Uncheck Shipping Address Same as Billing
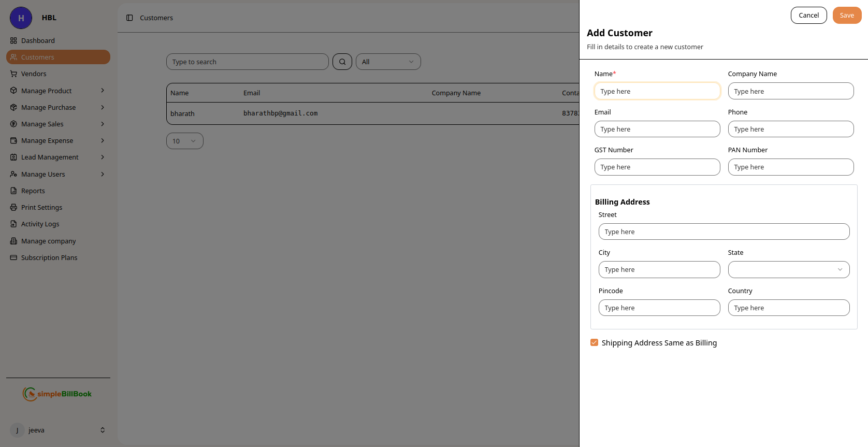868x447 pixels. (594, 342)
